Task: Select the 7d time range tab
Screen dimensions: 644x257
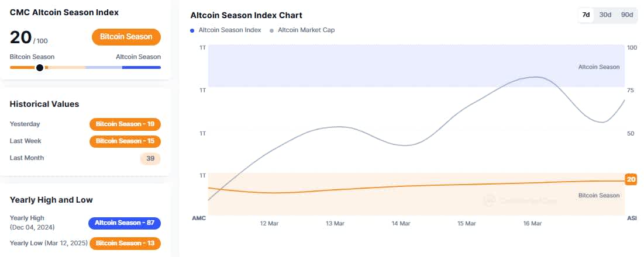Action: pos(586,15)
